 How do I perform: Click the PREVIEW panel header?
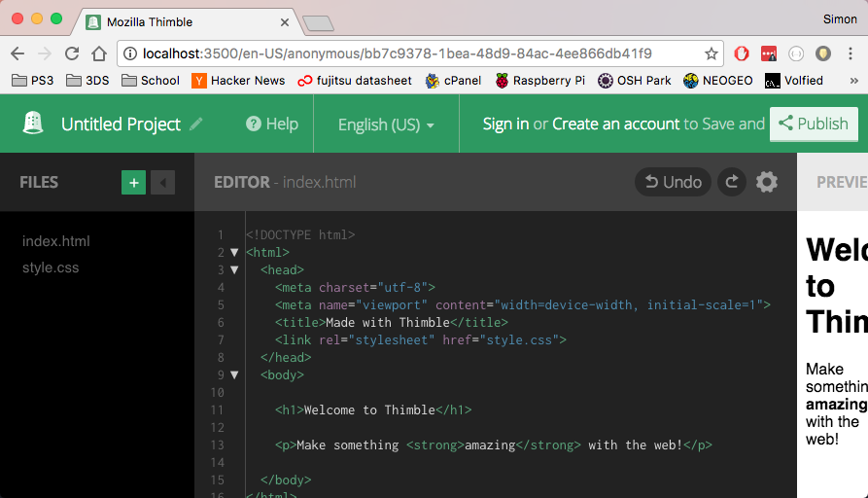(x=842, y=182)
